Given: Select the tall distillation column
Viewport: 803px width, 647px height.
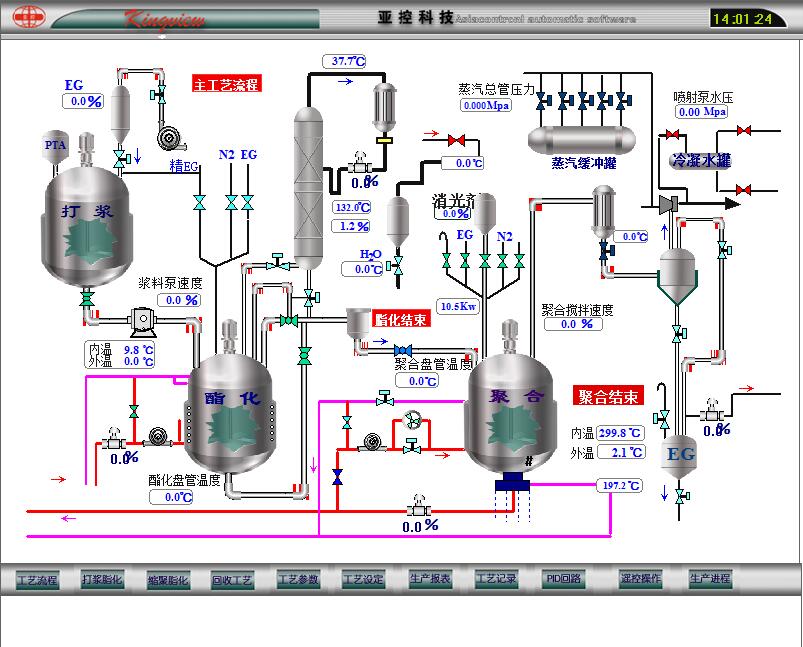Looking at the screenshot, I should (308, 189).
